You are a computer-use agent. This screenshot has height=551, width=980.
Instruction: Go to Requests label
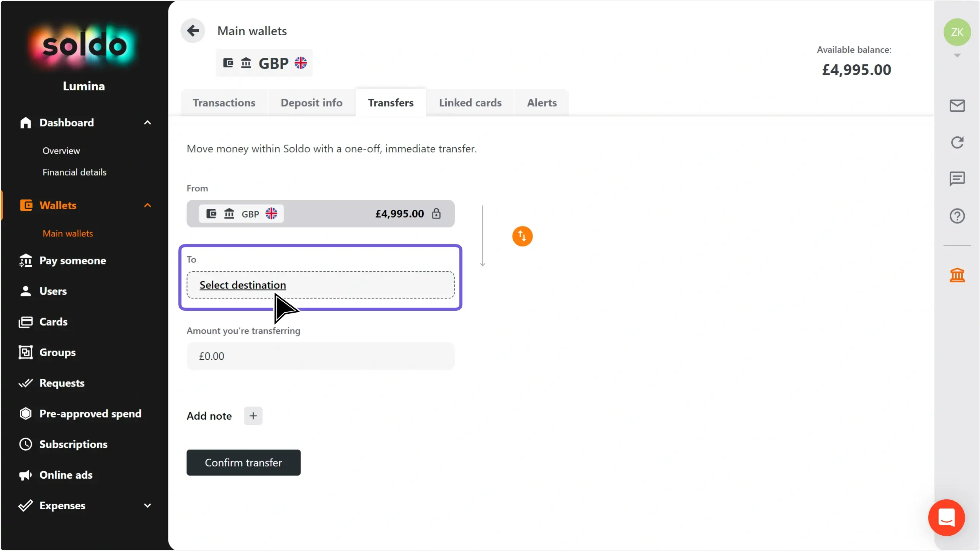point(62,383)
